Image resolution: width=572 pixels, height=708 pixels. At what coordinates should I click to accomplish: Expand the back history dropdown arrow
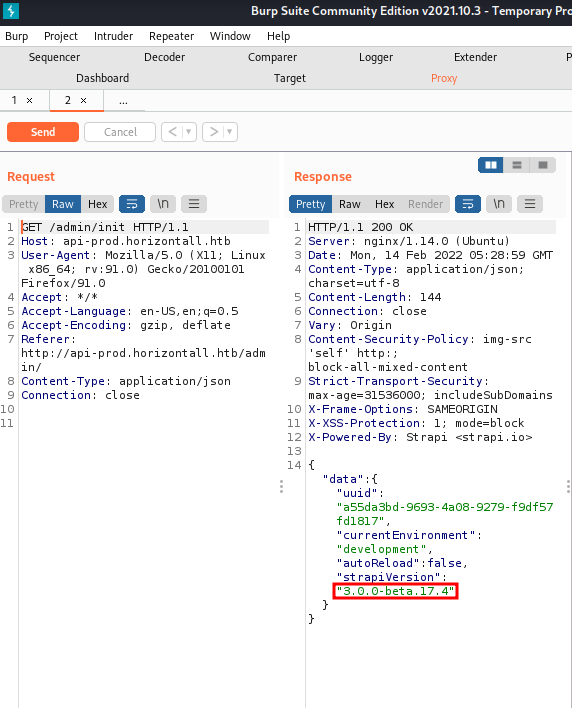pyautogui.click(x=189, y=132)
